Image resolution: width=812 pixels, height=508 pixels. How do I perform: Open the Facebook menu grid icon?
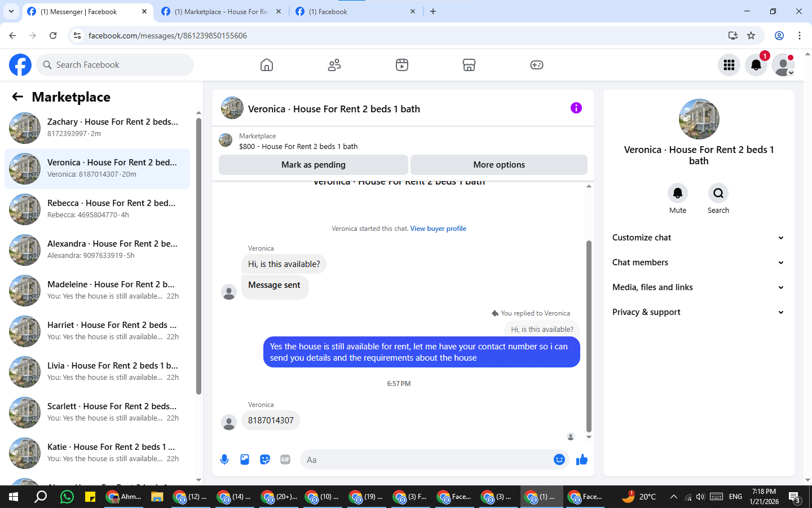pos(729,65)
